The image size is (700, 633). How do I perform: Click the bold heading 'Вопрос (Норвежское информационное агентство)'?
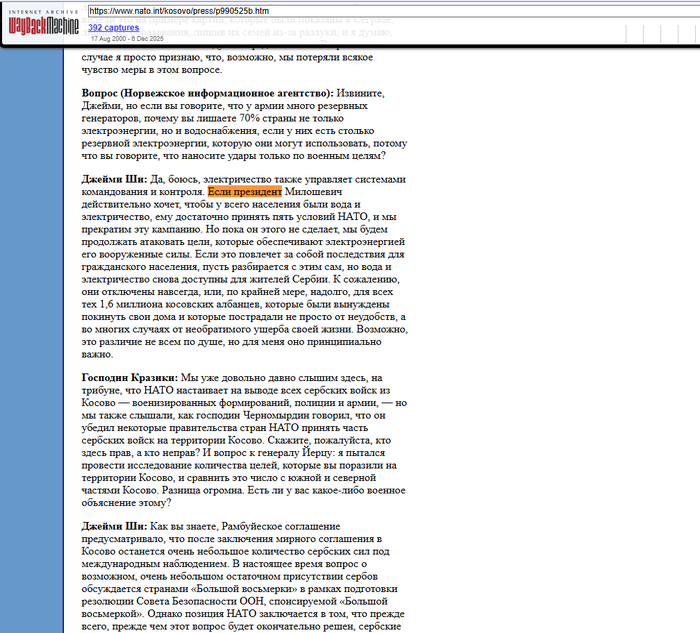[x=207, y=93]
